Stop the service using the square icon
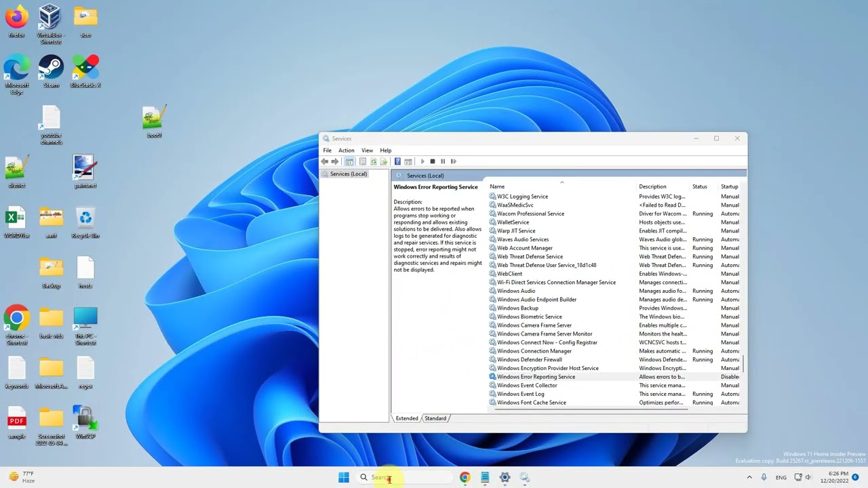 click(x=433, y=161)
